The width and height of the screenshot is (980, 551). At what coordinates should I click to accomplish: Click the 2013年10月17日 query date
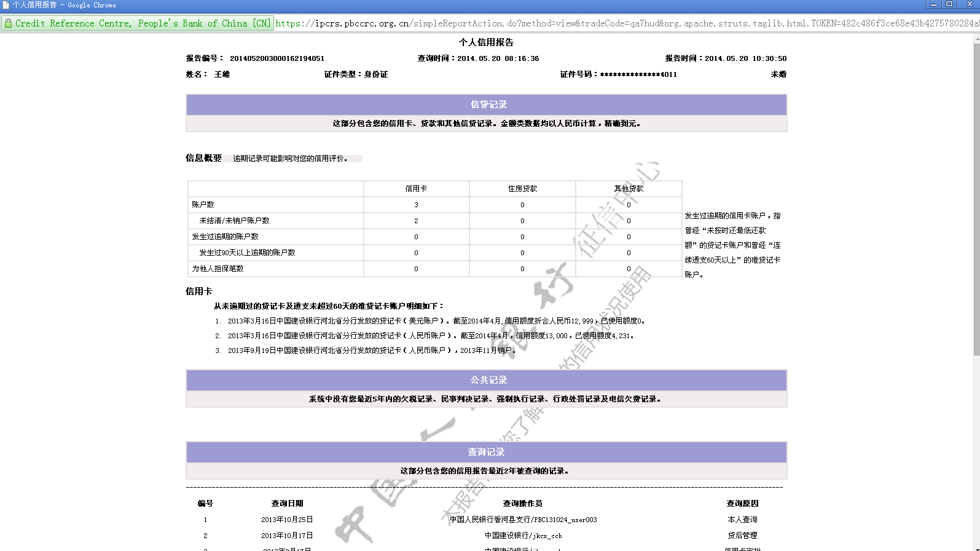(287, 536)
